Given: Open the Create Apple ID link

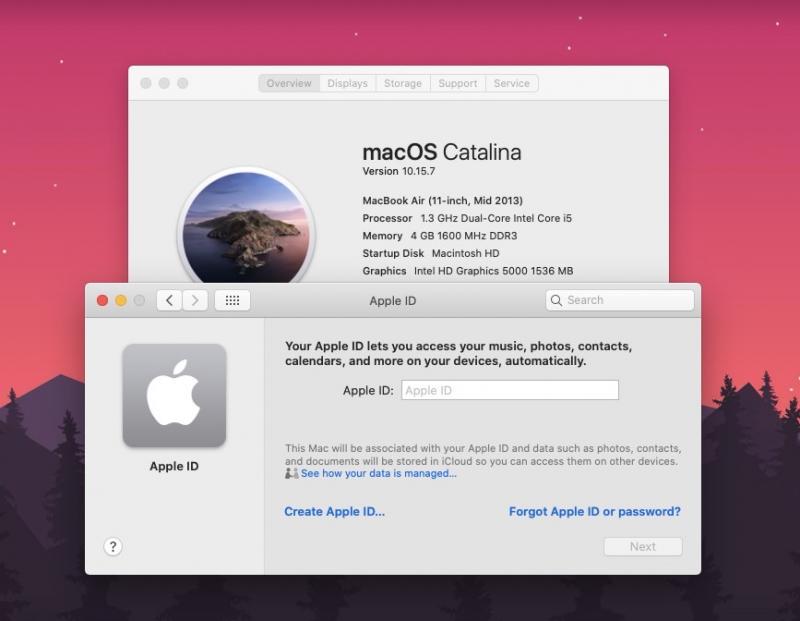Looking at the screenshot, I should (x=335, y=511).
